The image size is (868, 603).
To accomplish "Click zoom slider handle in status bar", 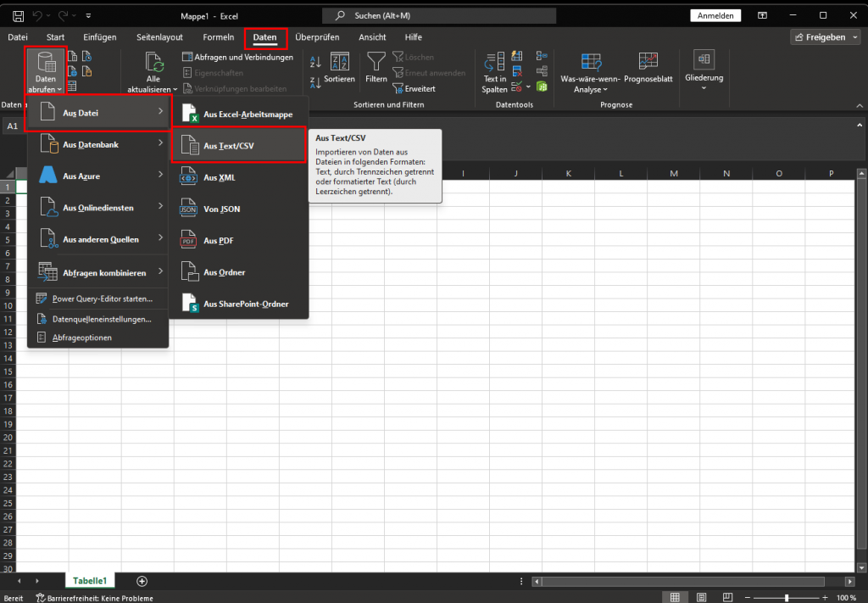I will 787,597.
